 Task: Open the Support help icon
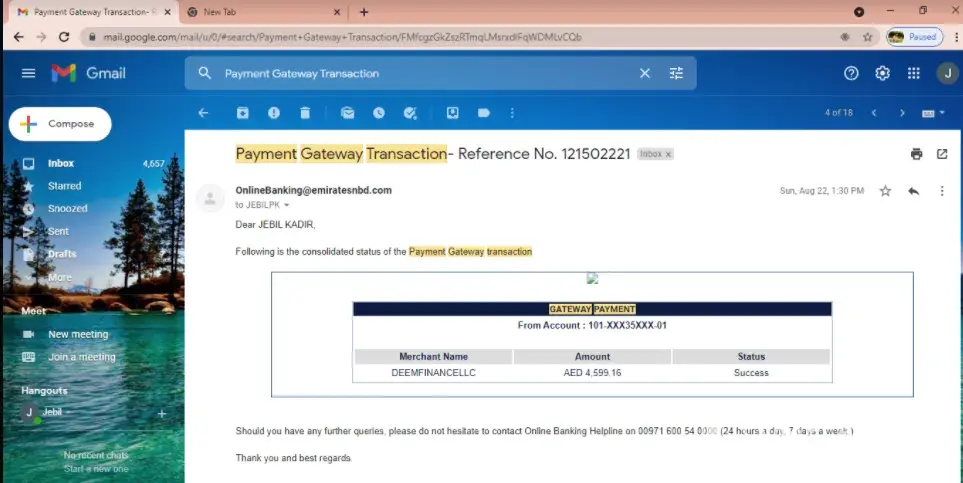coord(851,73)
